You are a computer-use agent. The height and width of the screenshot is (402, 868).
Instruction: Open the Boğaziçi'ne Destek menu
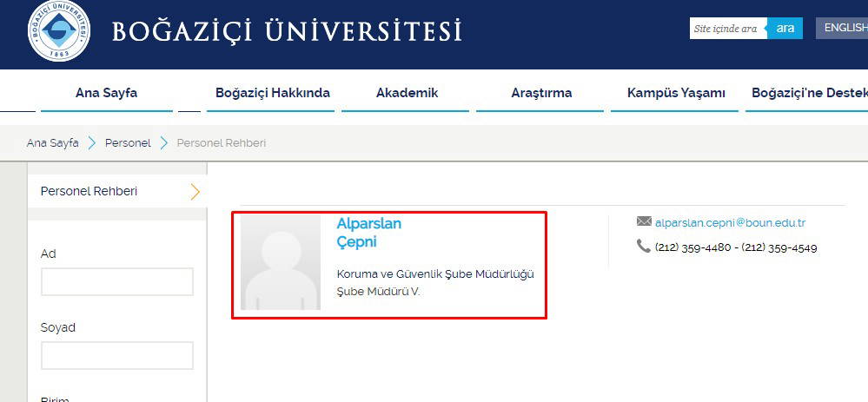coord(808,94)
